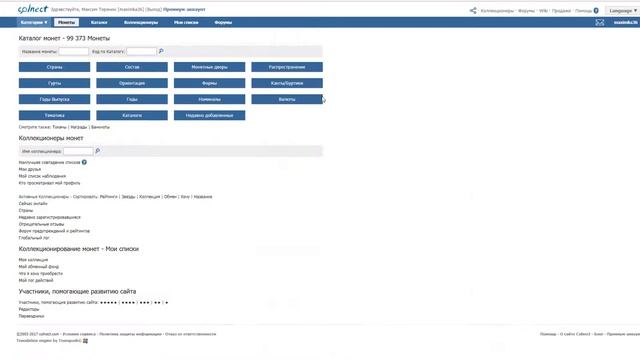
Task: Sort active collectors by Обмен
Action: (x=170, y=197)
